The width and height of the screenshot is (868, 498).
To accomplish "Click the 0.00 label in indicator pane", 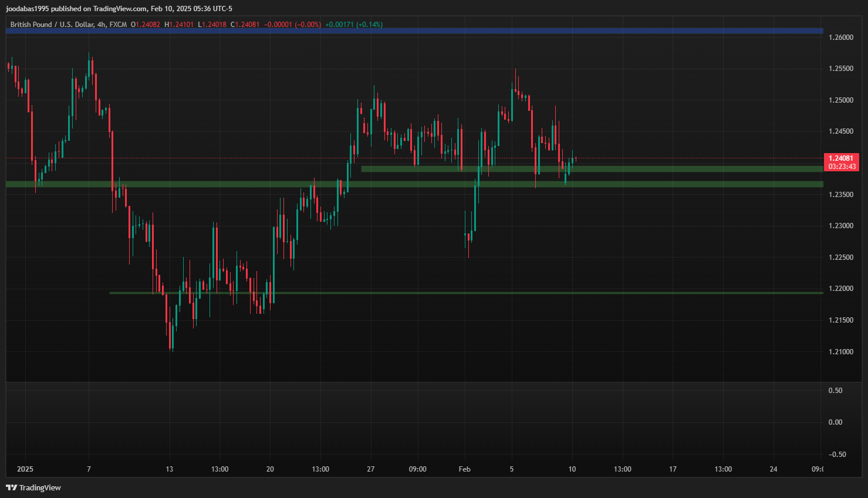I will click(x=835, y=422).
